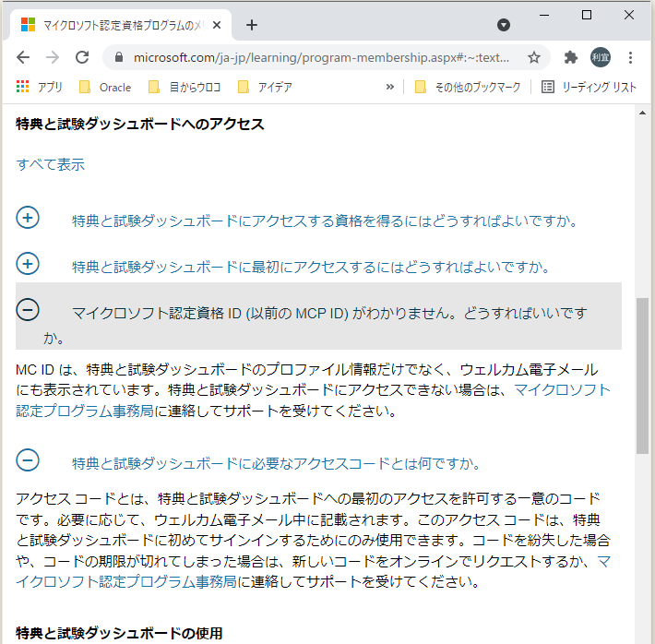Image resolution: width=655 pixels, height=644 pixels.
Task: Click the 必要なアクセスコードとは何ですか question
Action: 276,463
